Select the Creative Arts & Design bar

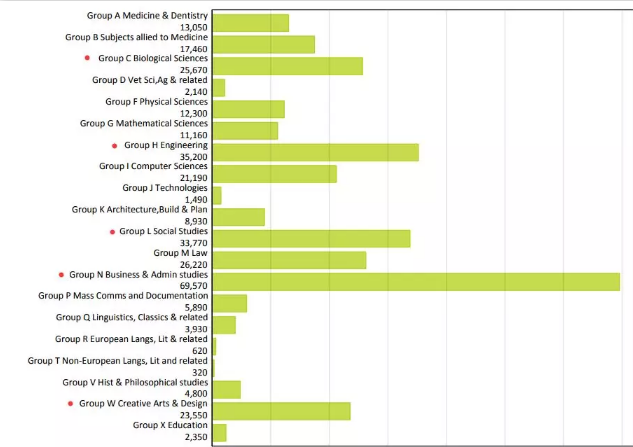[281, 411]
